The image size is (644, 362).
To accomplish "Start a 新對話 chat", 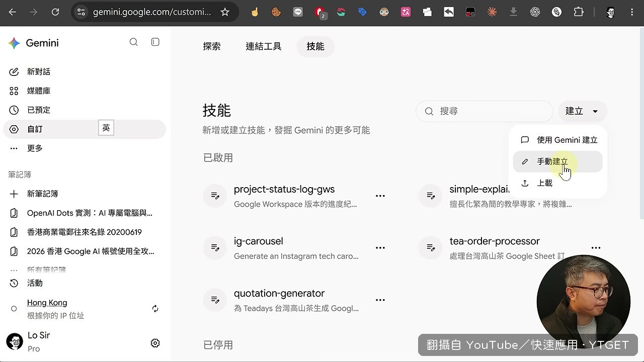I will coord(85,72).
